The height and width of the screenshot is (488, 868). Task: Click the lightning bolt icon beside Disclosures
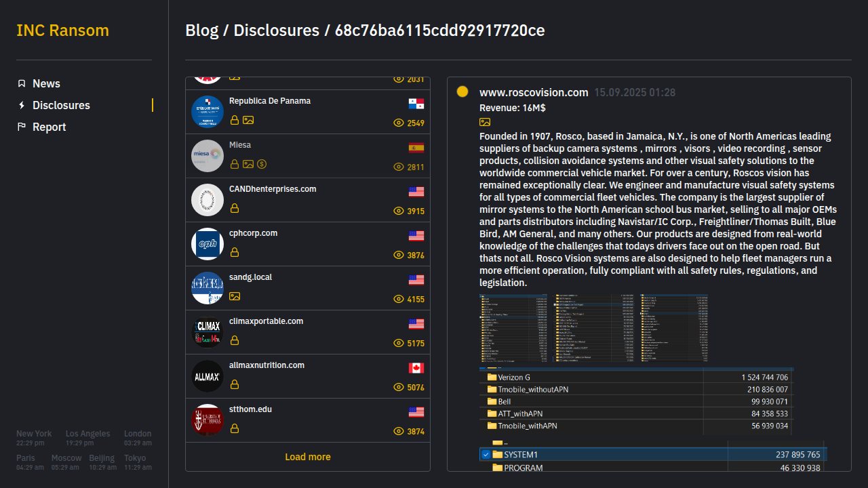click(22, 105)
